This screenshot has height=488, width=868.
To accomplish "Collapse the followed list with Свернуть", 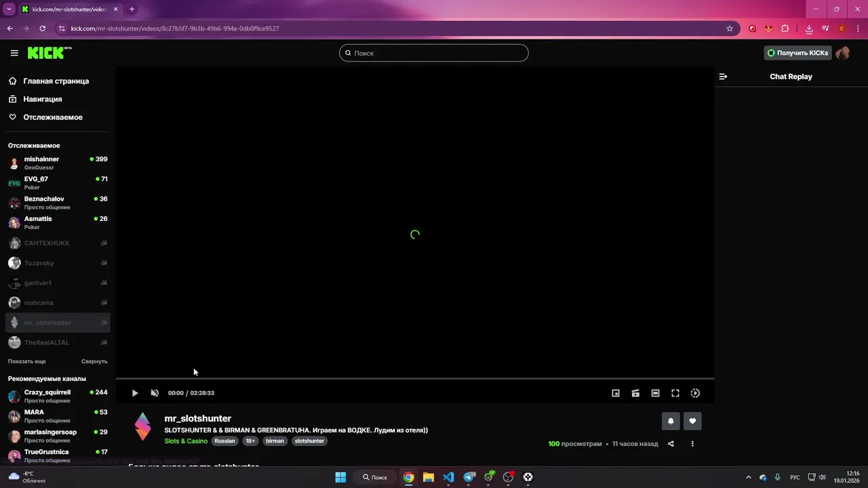I will tap(94, 361).
